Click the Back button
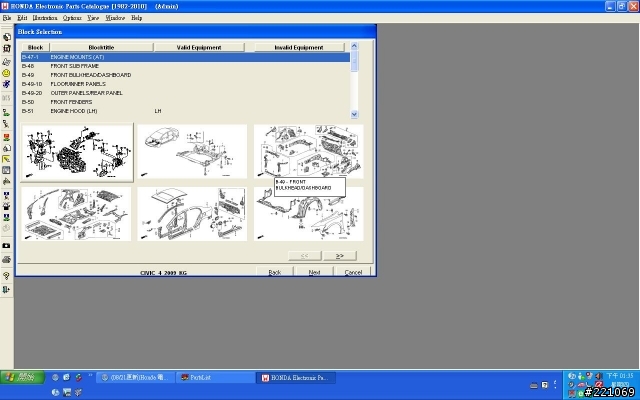The height and width of the screenshot is (400, 640). coord(275,272)
